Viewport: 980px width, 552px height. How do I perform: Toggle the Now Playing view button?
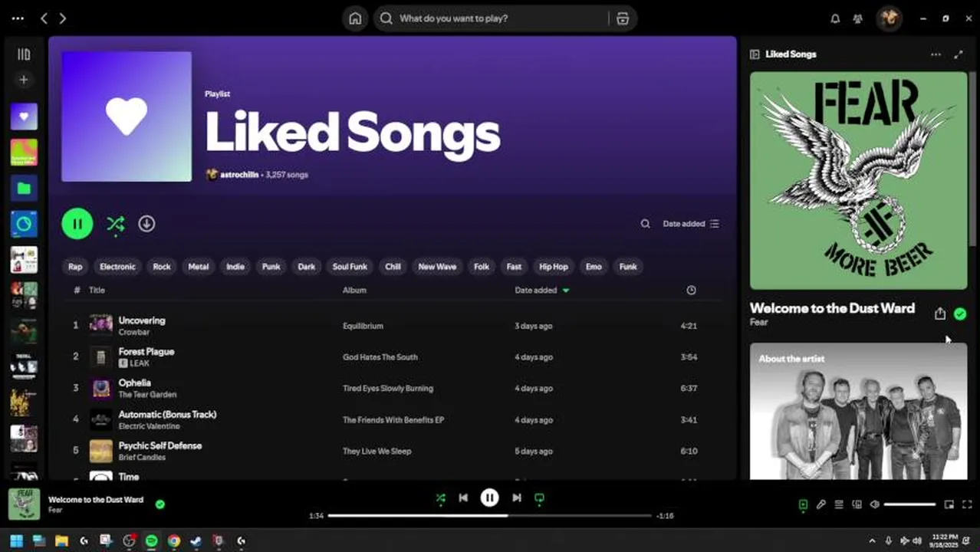tap(803, 504)
